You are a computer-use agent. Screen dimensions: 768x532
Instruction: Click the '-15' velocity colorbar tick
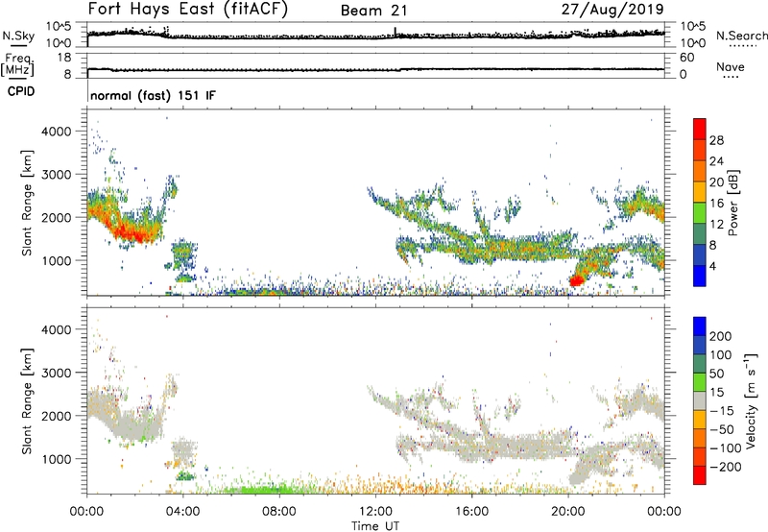click(722, 410)
